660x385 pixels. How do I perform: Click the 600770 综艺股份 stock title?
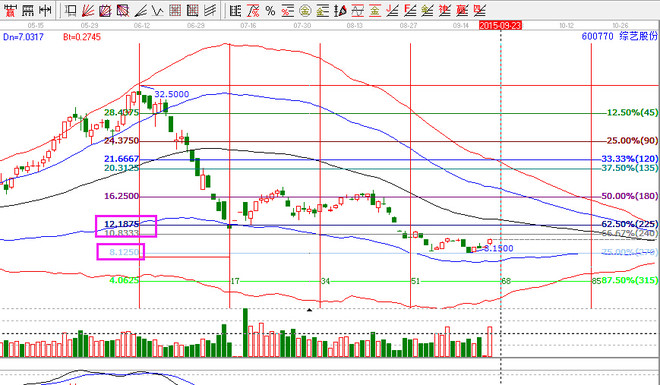tap(619, 37)
